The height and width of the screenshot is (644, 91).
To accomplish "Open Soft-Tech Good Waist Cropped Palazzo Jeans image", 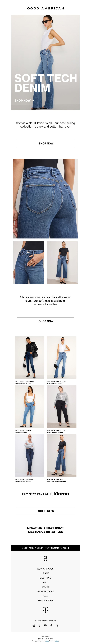I will point(62,456).
